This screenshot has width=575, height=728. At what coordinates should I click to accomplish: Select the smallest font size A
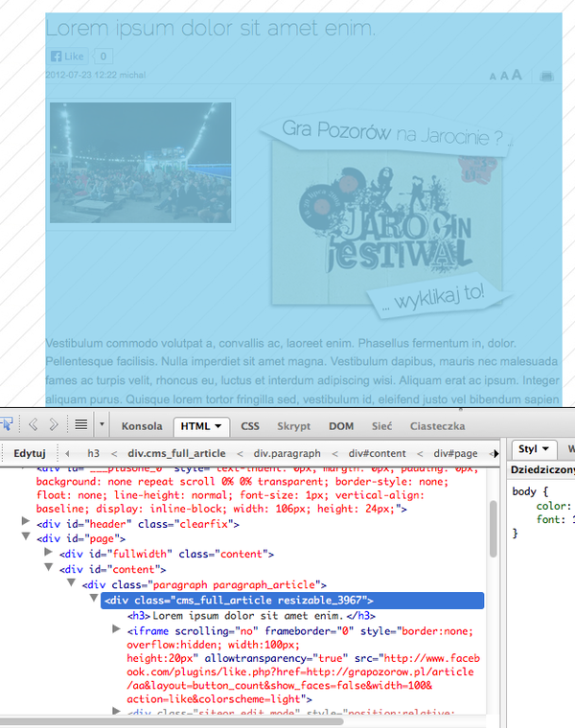pyautogui.click(x=493, y=77)
